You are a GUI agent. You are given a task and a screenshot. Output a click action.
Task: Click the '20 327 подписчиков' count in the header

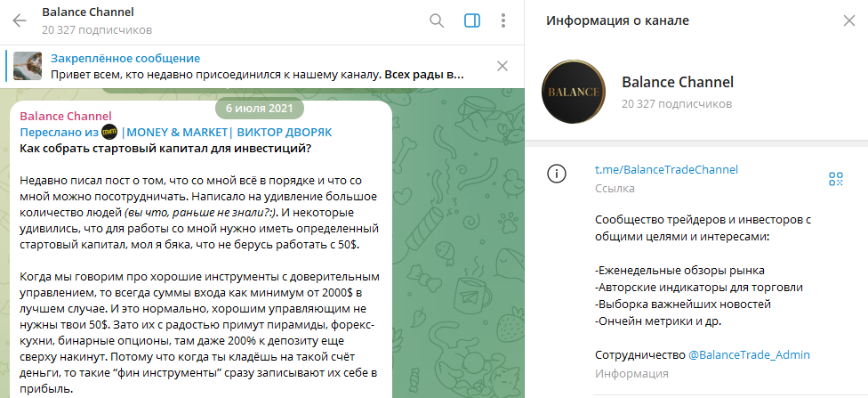click(97, 30)
